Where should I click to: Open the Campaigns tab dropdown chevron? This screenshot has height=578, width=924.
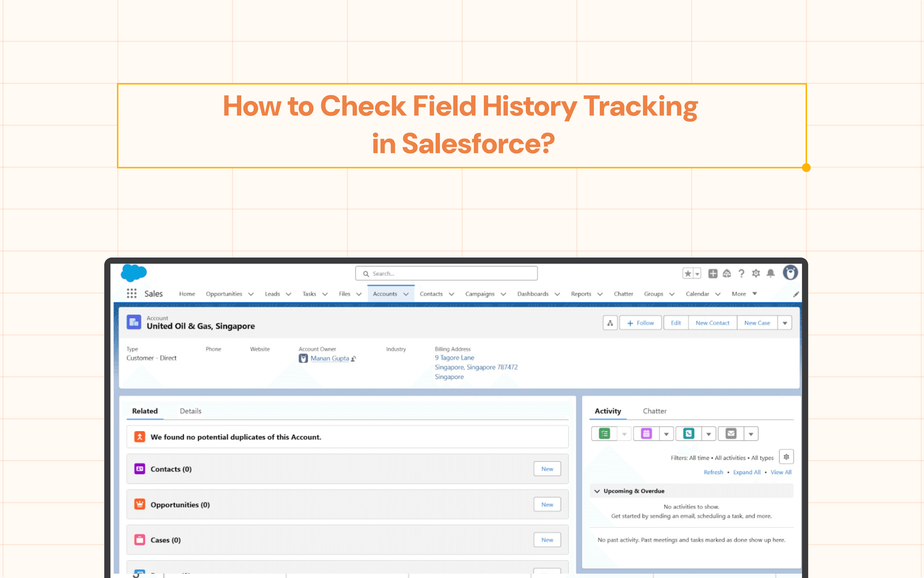503,294
